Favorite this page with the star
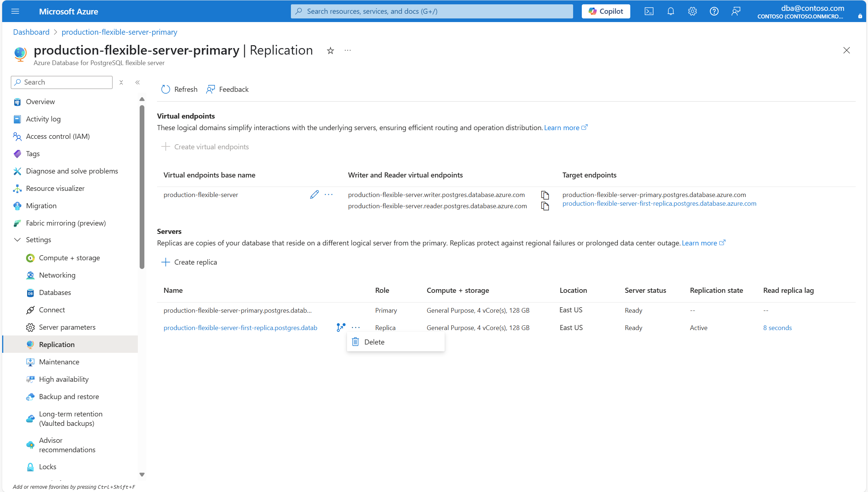This screenshot has height=492, width=868. tap(330, 51)
